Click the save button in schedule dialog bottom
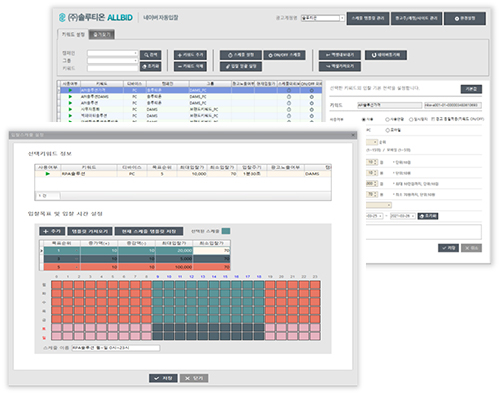 (x=163, y=378)
